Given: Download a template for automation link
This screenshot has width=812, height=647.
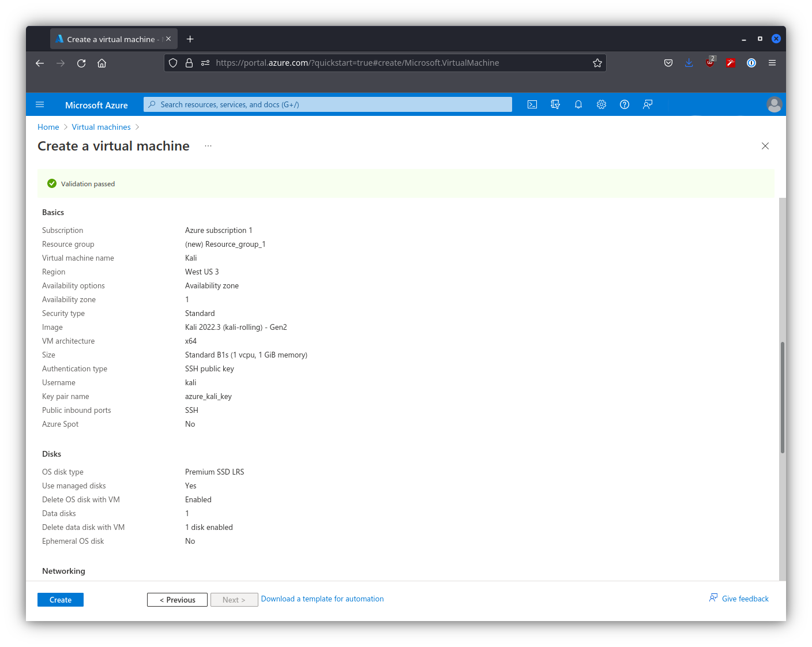Looking at the screenshot, I should tap(322, 599).
